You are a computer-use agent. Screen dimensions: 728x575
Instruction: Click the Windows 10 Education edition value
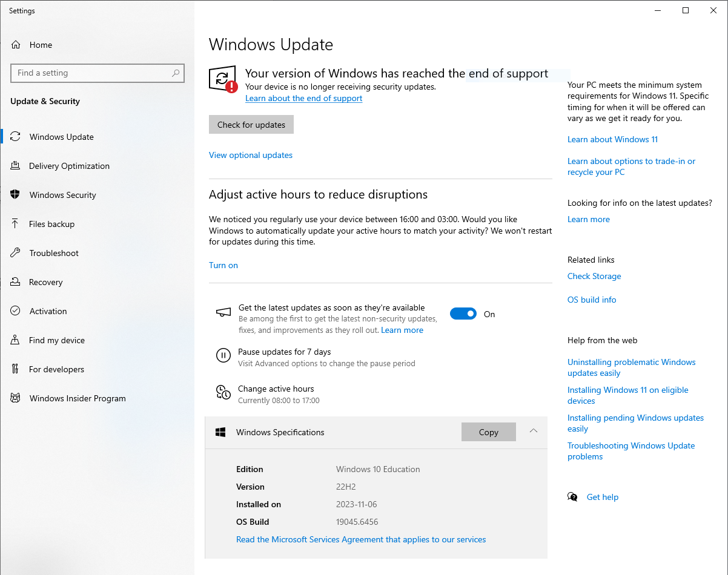378,469
